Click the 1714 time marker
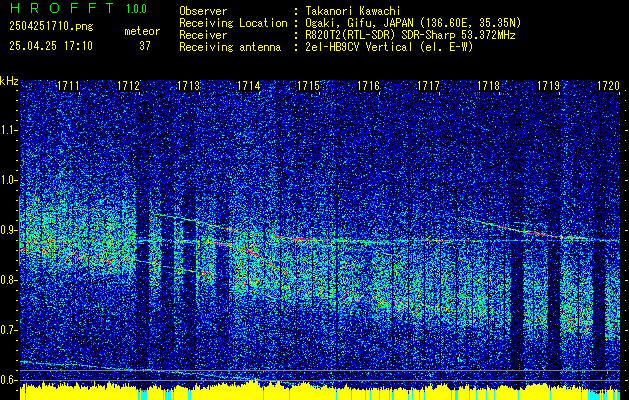This screenshot has height=400, width=629. click(249, 85)
